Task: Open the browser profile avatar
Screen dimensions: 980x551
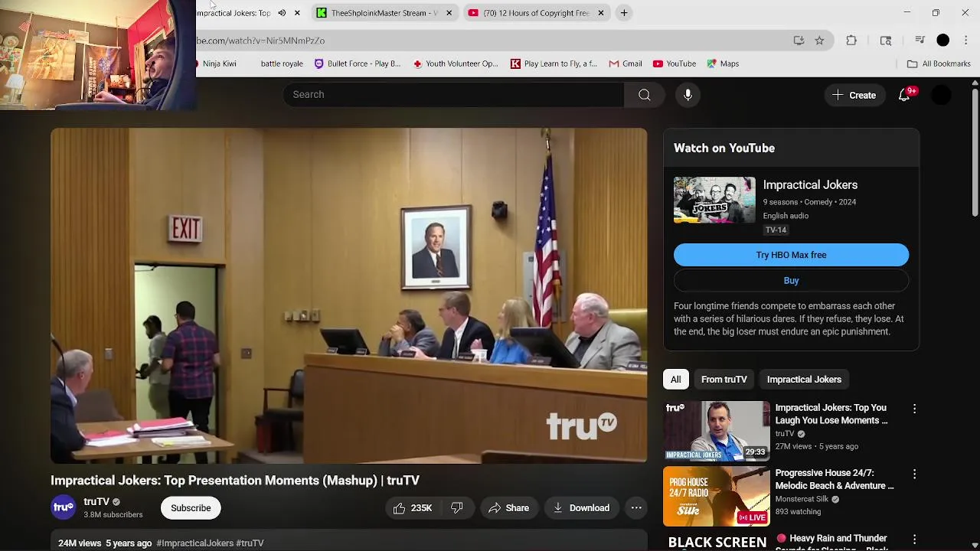Action: pos(943,41)
